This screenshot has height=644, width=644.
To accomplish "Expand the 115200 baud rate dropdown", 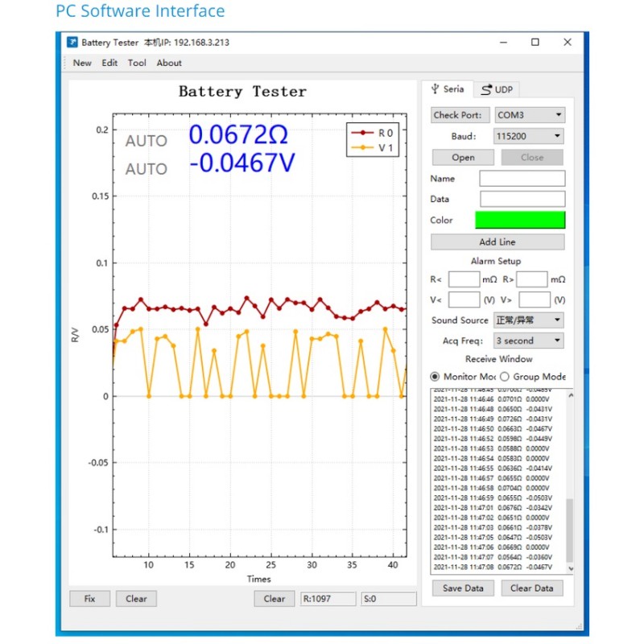I will (529, 136).
